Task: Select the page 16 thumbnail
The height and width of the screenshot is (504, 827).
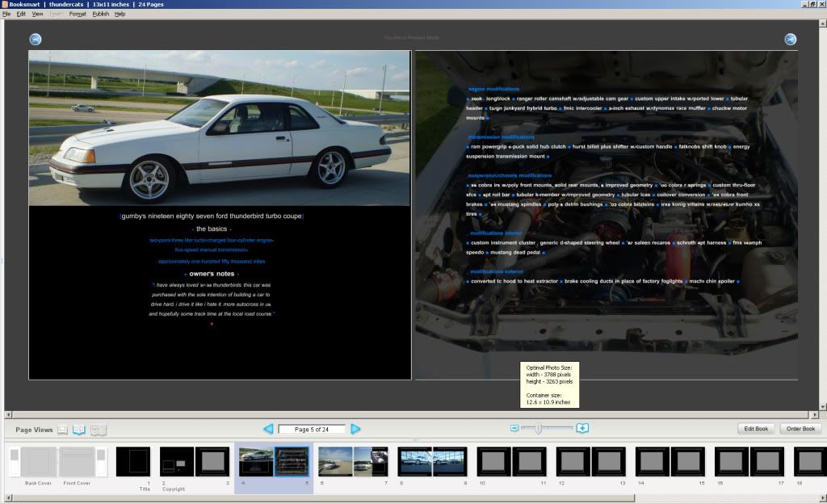Action: tap(732, 461)
